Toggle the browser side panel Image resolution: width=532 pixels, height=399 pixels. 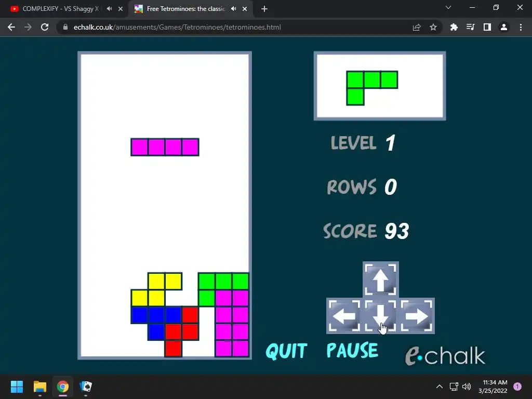point(487,27)
